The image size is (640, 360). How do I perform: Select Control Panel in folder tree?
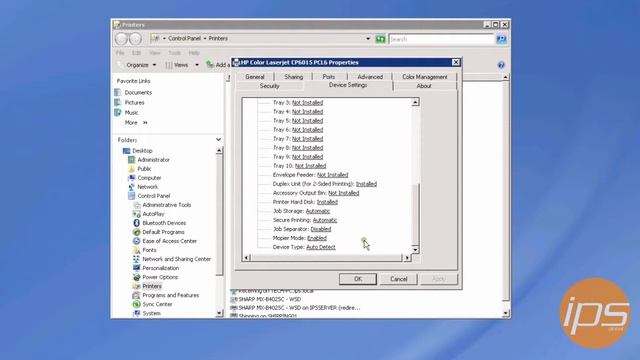[x=153, y=196]
